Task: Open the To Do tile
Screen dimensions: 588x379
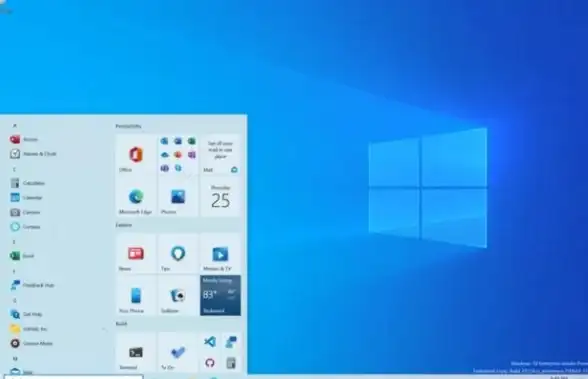Action: click(178, 352)
